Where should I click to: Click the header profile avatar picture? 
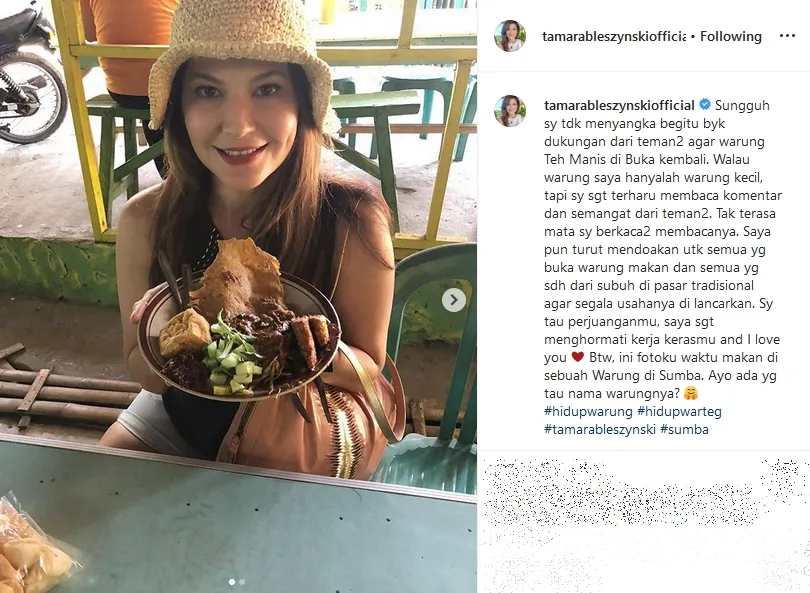click(x=510, y=36)
